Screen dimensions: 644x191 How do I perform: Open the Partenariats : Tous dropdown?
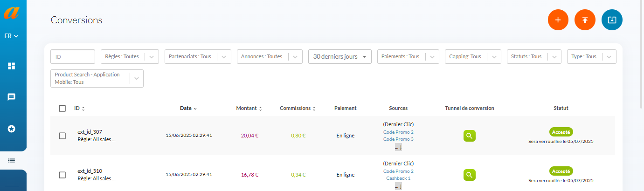pyautogui.click(x=198, y=56)
